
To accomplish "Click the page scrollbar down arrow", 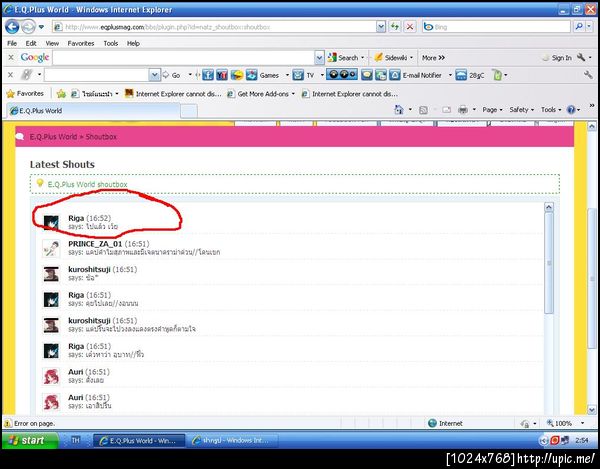I will (592, 409).
